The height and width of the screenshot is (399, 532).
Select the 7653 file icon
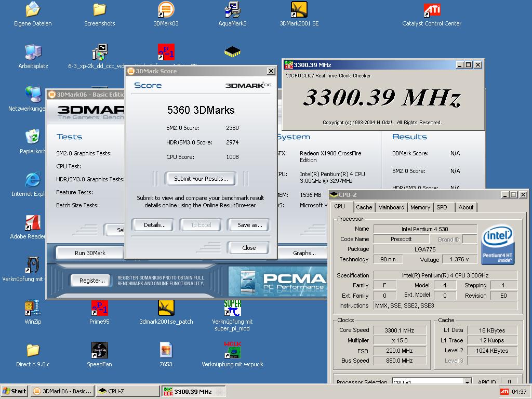pos(166,350)
